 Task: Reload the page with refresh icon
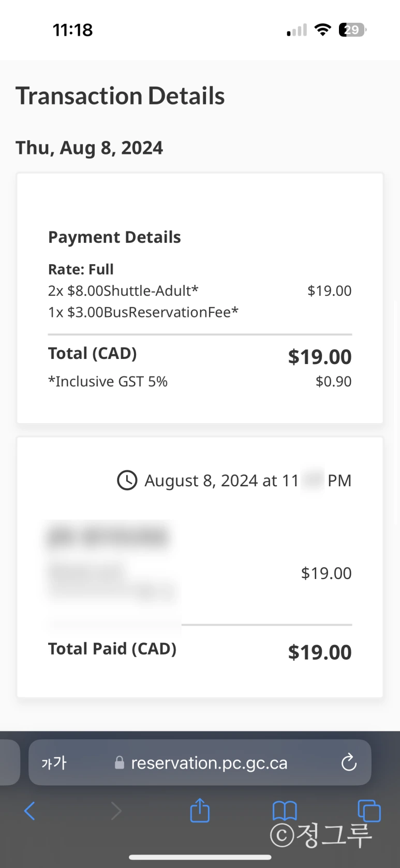(349, 762)
